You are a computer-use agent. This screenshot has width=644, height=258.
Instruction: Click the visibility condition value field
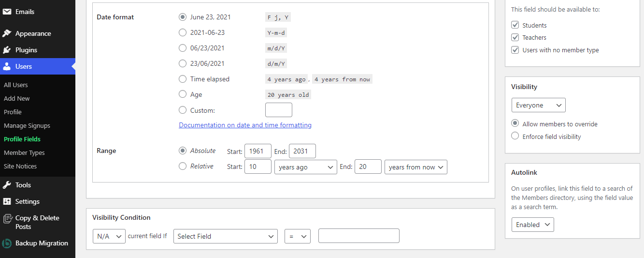359,236
